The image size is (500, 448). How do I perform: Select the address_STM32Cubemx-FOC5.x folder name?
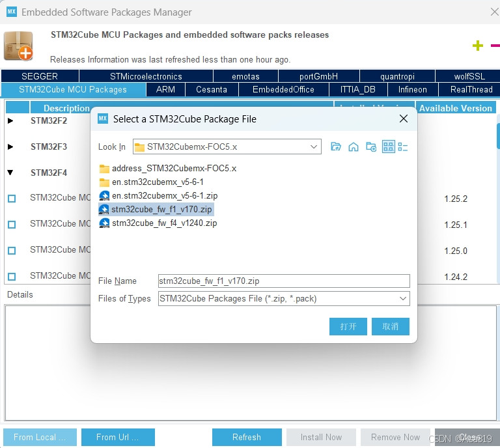click(x=174, y=169)
